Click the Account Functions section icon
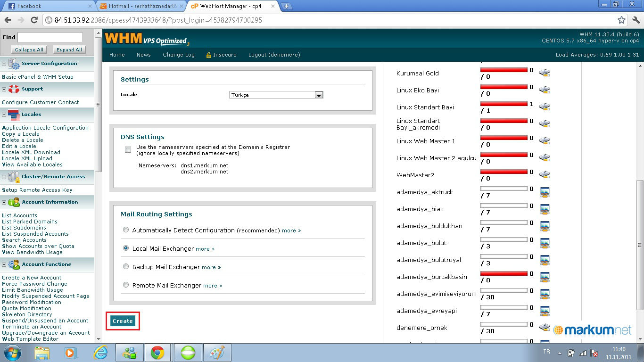This screenshot has width=644, height=362. click(14, 264)
